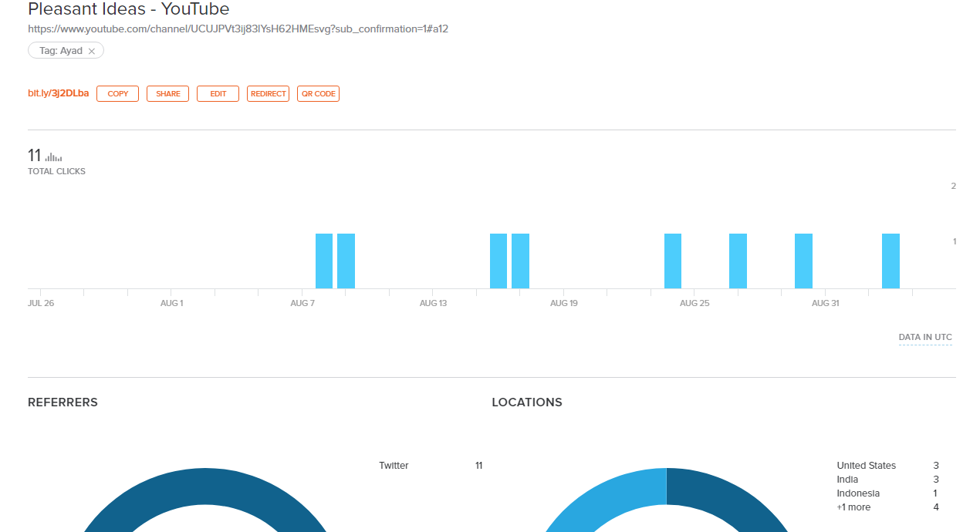Click the LOCATIONS heading
This screenshot has height=532, width=980.
(527, 402)
